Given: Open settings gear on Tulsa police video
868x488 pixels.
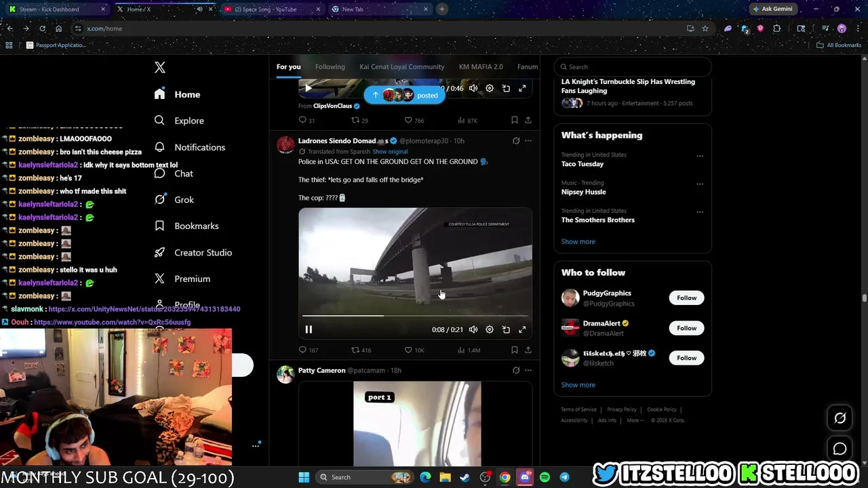Looking at the screenshot, I should 490,329.
